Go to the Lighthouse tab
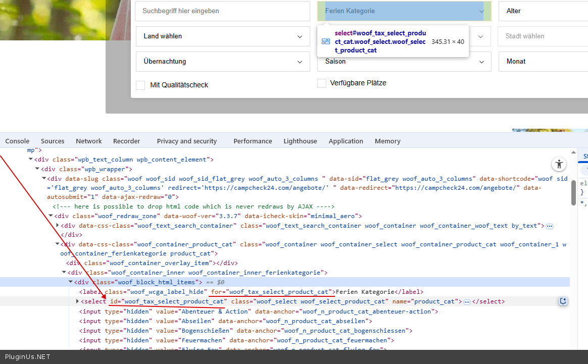Image resolution: width=588 pixels, height=364 pixels. [300, 141]
